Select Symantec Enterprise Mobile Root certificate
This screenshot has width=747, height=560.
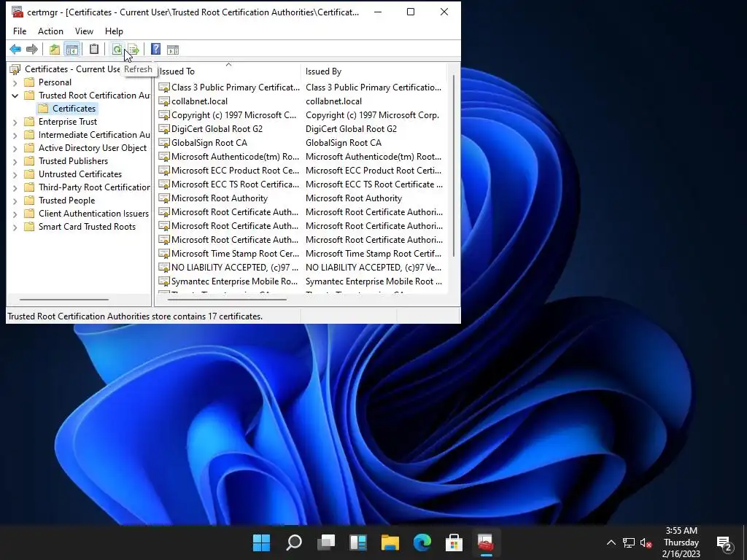234,281
